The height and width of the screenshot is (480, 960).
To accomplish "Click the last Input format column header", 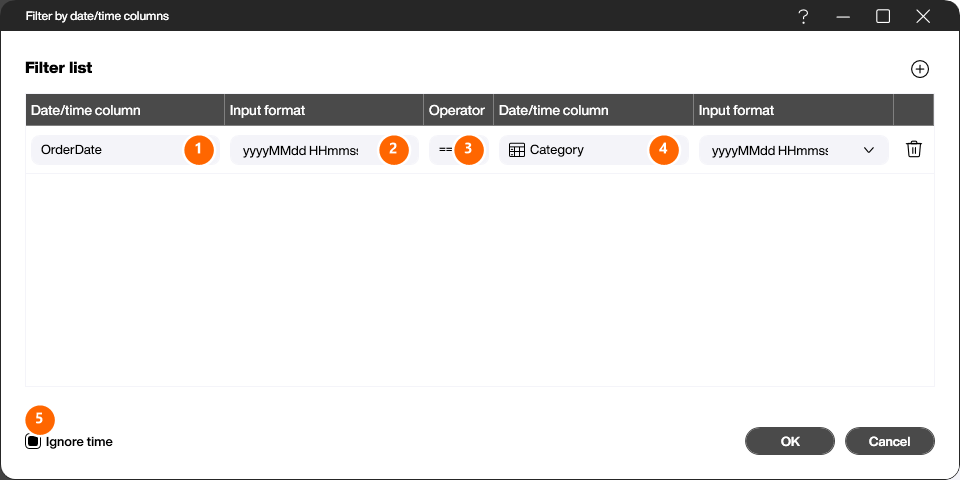I will 793,110.
